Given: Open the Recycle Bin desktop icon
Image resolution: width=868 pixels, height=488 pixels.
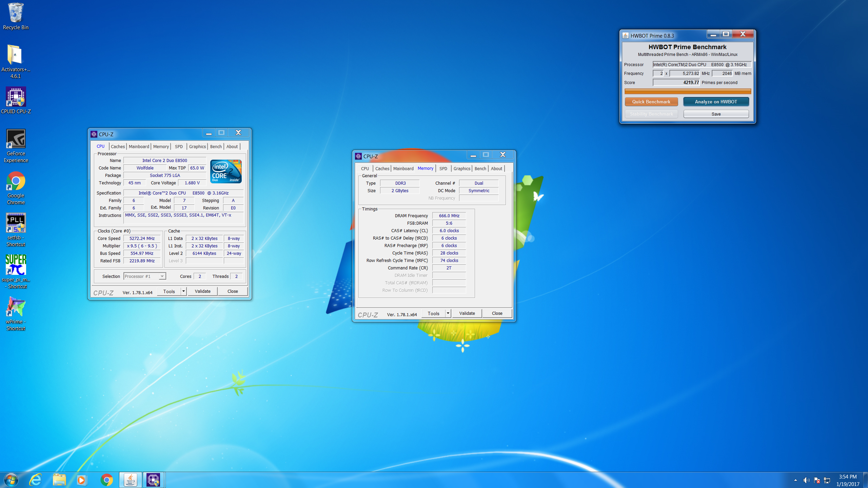Looking at the screenshot, I should coord(16,16).
